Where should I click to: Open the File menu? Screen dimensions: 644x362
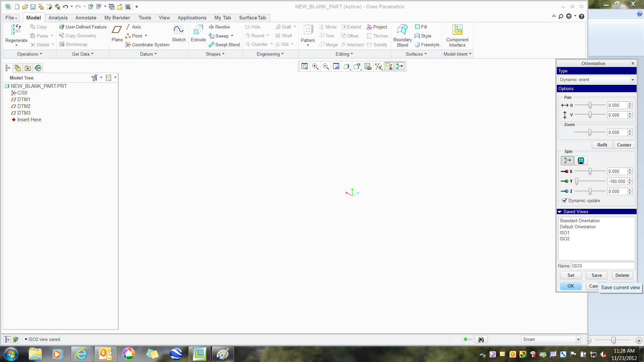(x=11, y=18)
